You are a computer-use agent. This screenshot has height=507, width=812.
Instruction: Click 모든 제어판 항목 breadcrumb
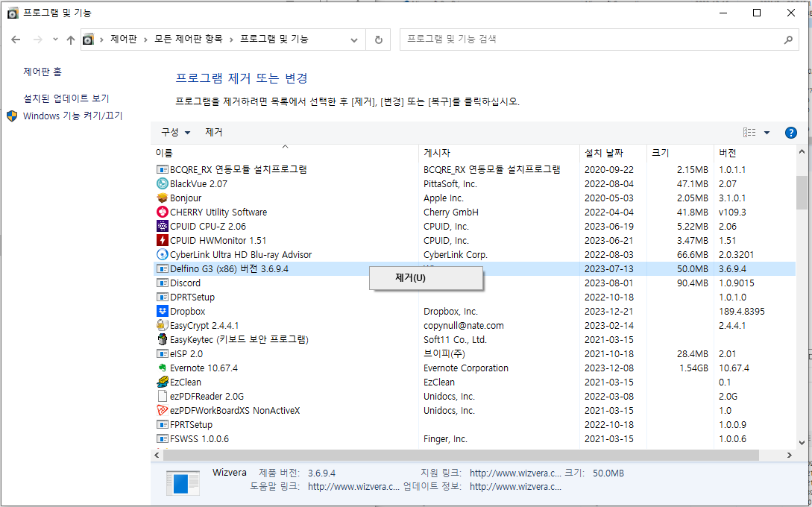tap(189, 40)
